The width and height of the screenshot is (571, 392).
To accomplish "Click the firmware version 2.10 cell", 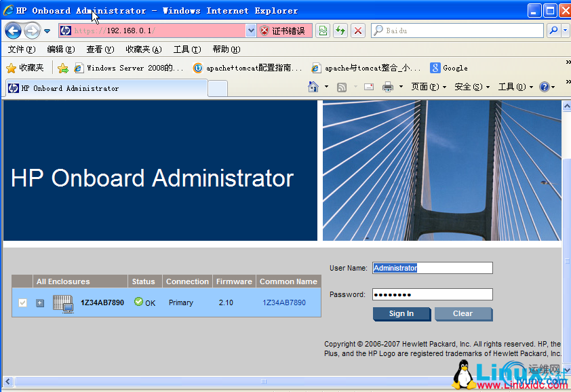I will pos(226,302).
